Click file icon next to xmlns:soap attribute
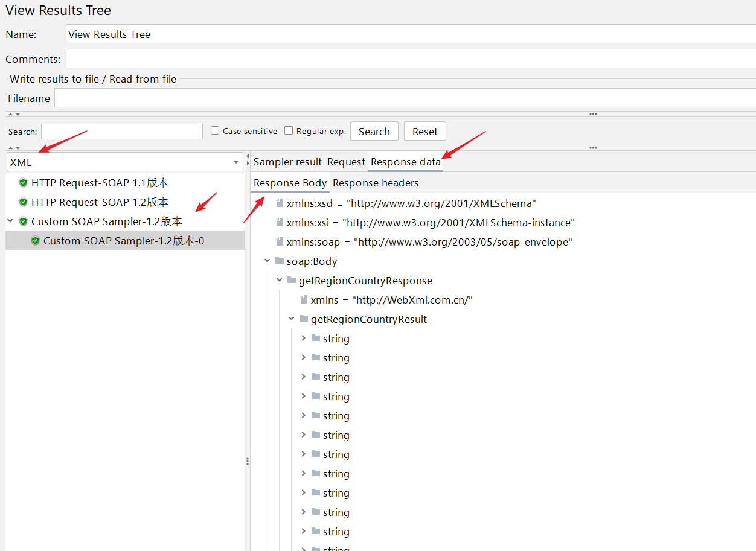The width and height of the screenshot is (756, 551). click(x=279, y=242)
